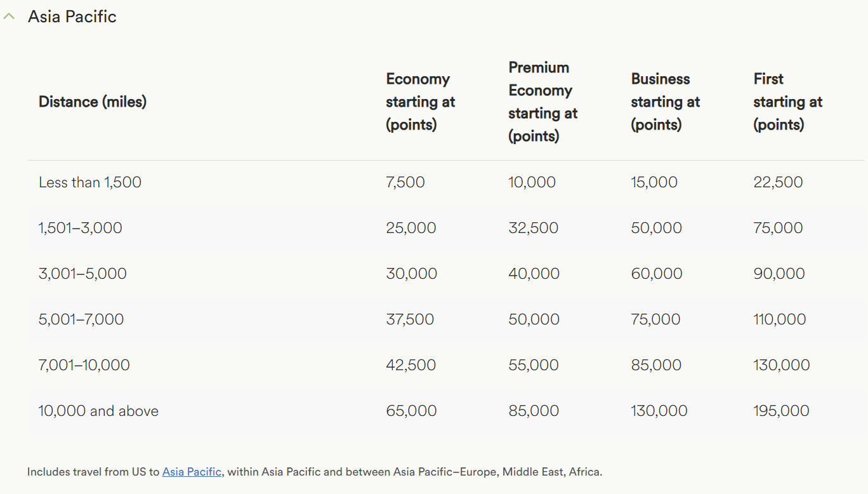Screen dimensions: 868x494
Task: Click the 7,500 economy points cell
Action: tap(405, 182)
